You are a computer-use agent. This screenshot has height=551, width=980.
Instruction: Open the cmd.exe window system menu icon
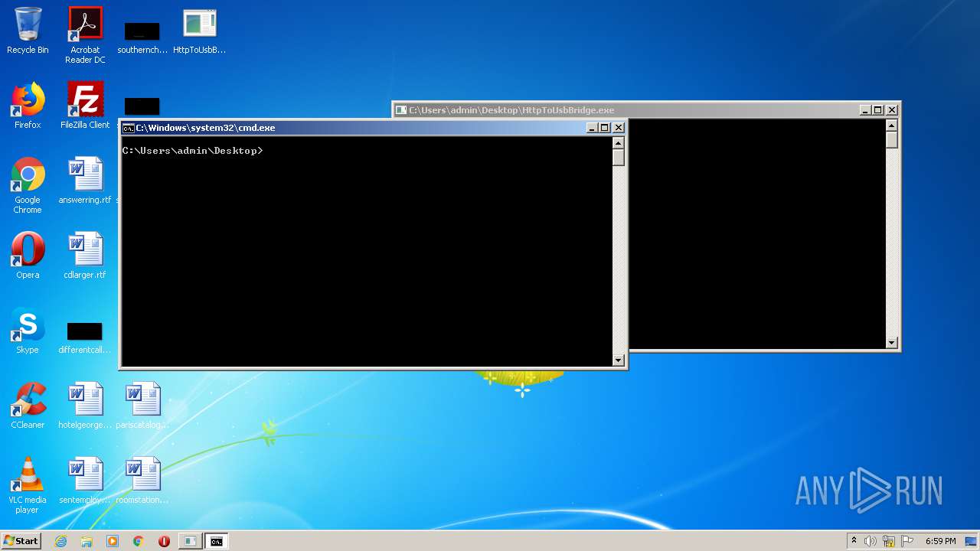click(x=129, y=128)
